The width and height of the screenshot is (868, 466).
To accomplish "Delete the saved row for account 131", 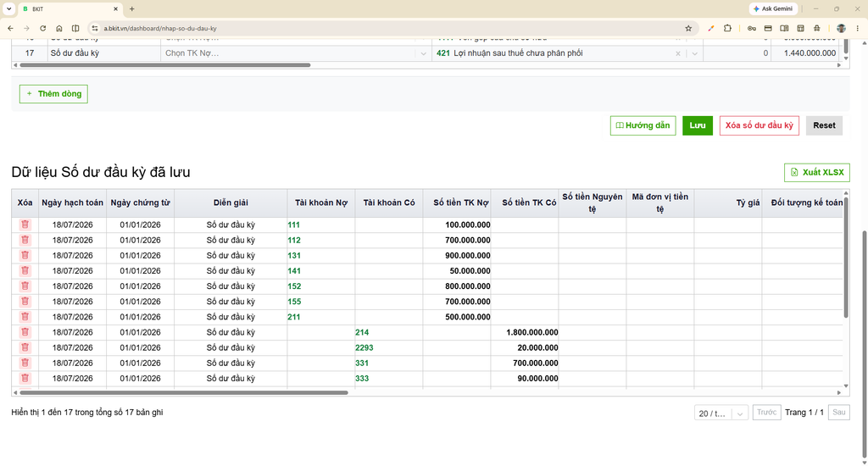I will pyautogui.click(x=25, y=256).
